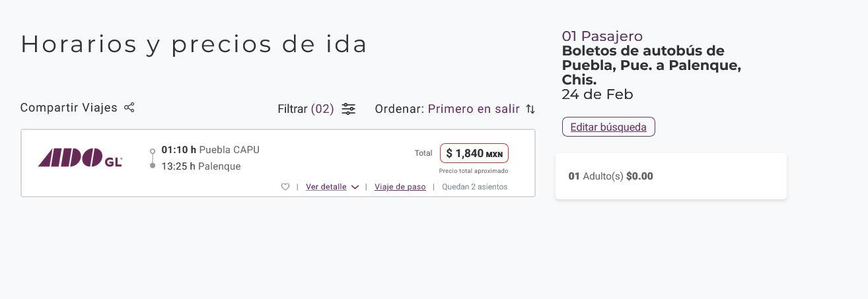This screenshot has height=299, width=868.
Task: Click the ADO GL bus line logo
Action: click(x=81, y=158)
